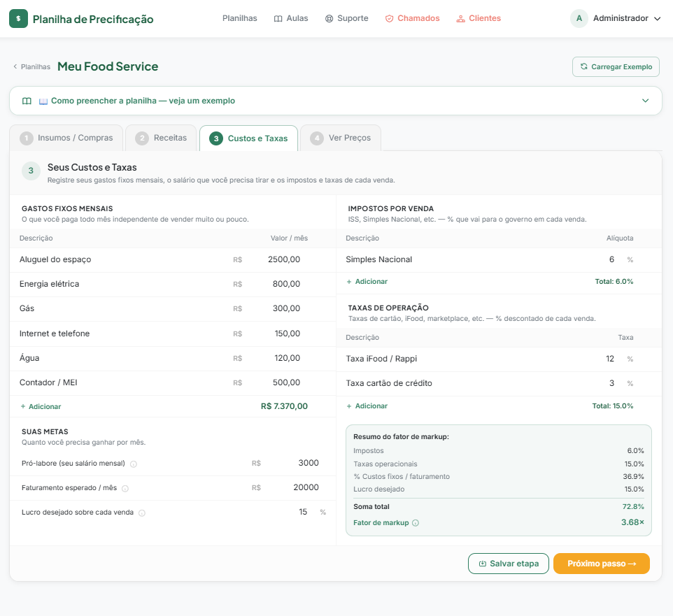Go back to Planilhas via the breadcrumb
Image resolution: width=673 pixels, height=616 pixels.
(32, 67)
